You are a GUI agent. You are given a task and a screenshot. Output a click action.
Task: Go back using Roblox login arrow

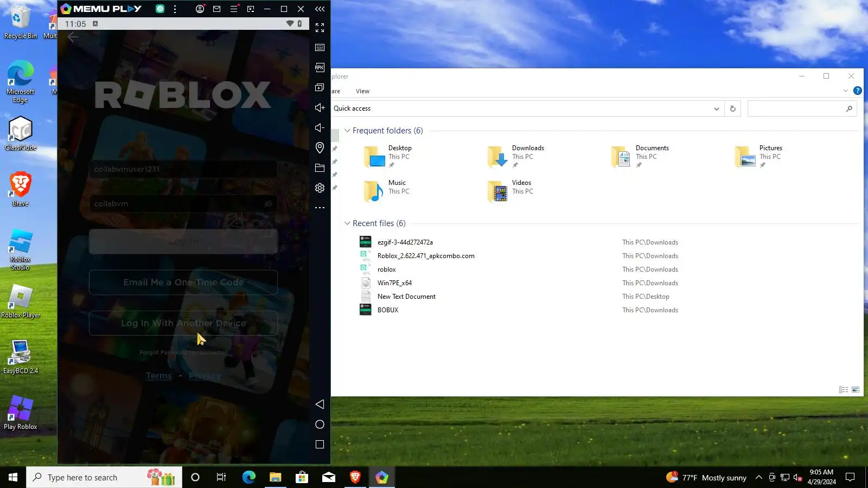pyautogui.click(x=73, y=37)
